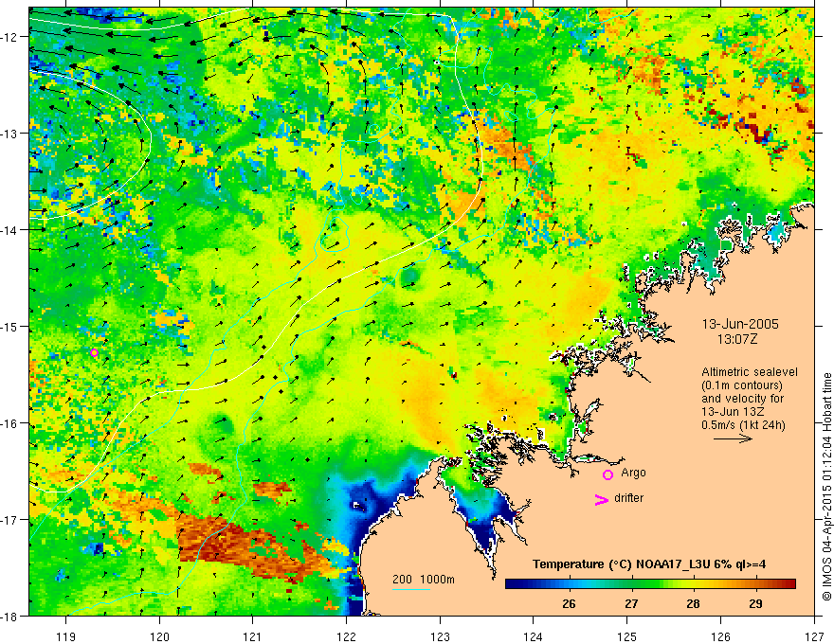Click the 124 longitude axis label
The height and width of the screenshot is (644, 834).
(534, 636)
